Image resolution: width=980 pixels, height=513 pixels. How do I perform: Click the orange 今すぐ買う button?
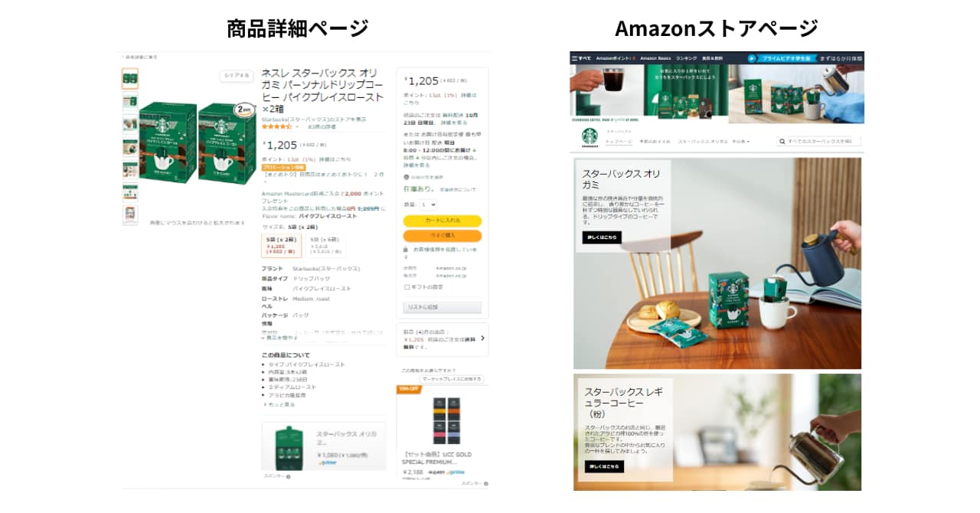point(443,235)
